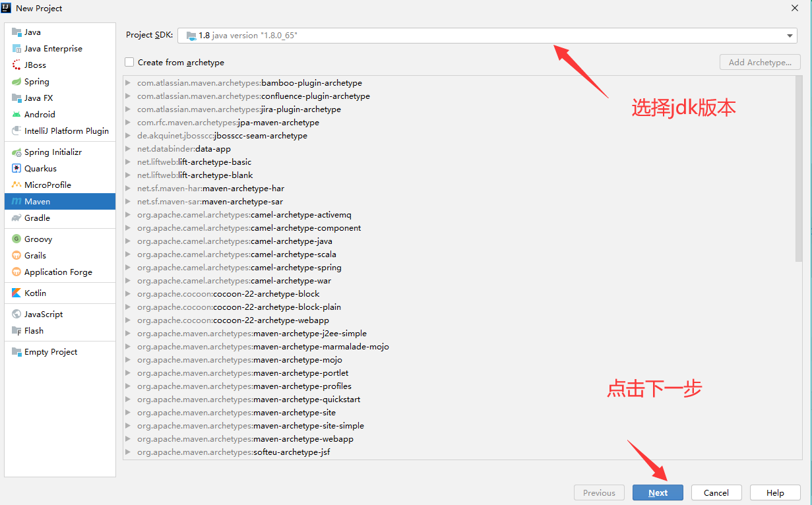Click the Groovy green G icon

[16, 239]
